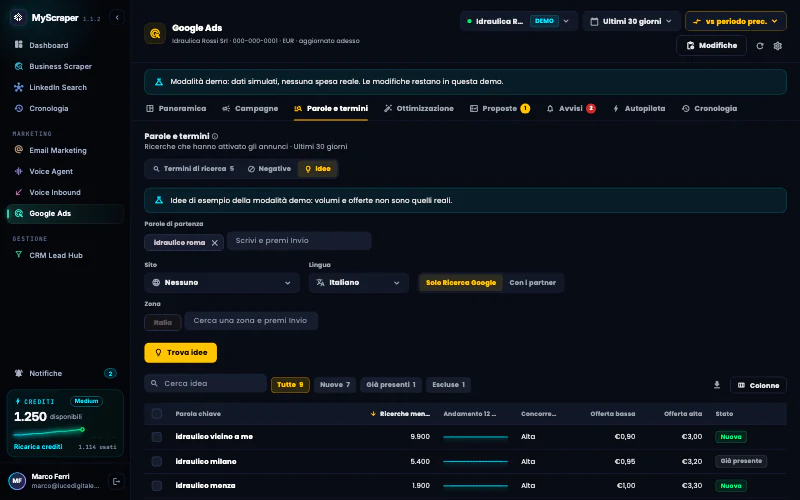Screen dimensions: 800x500
Task: Filter ideas by Nuove 7
Action: tap(335, 385)
